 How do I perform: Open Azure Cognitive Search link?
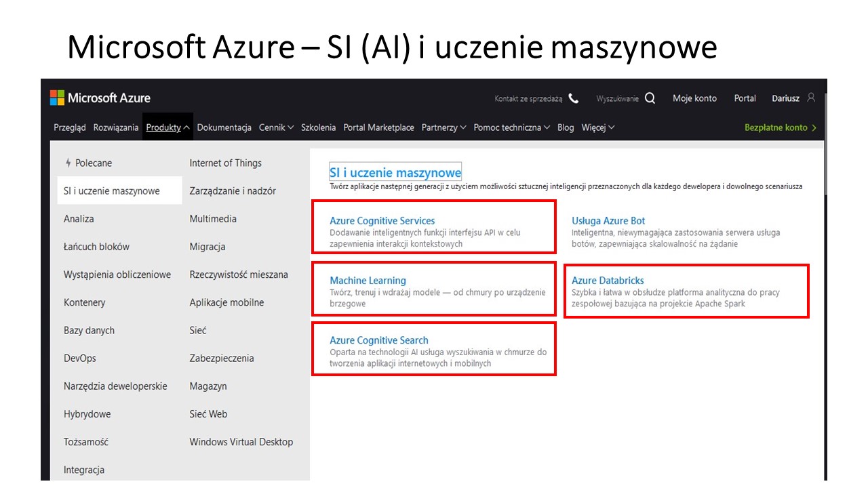[x=379, y=340]
